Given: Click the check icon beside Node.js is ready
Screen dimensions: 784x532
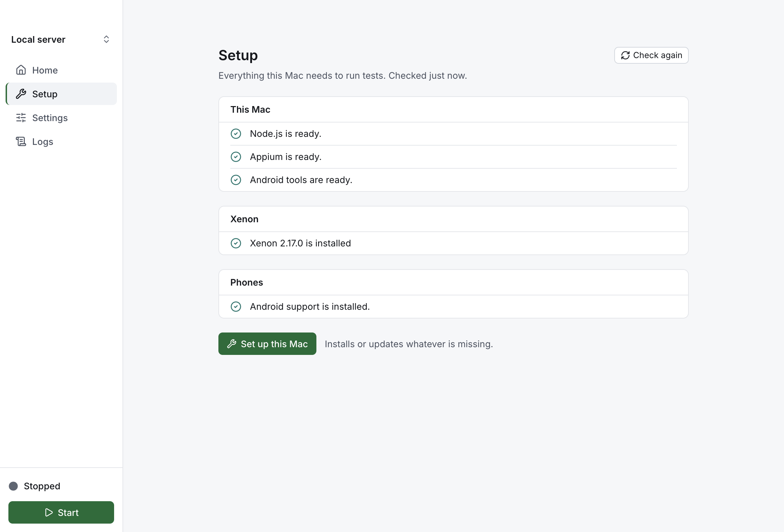Looking at the screenshot, I should coord(236,134).
